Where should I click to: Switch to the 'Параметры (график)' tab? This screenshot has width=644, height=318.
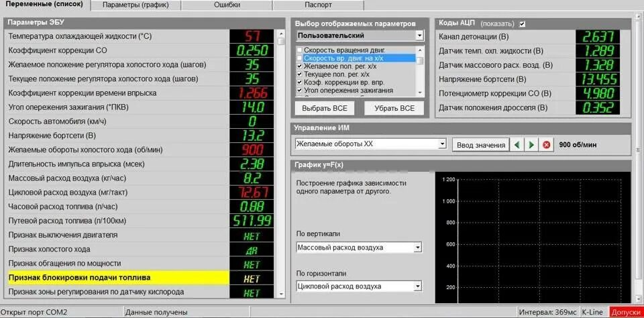[136, 5]
